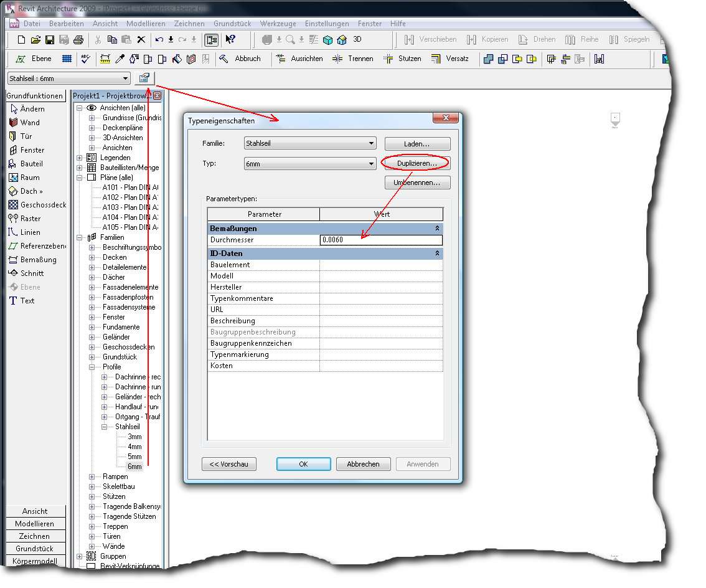The height and width of the screenshot is (588, 706).
Task: Pick the Ändern modify arrow tool
Action: tap(27, 108)
